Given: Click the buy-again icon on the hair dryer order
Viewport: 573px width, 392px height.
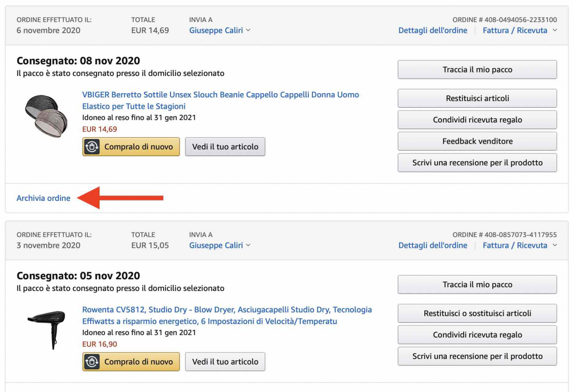Looking at the screenshot, I should 92,362.
